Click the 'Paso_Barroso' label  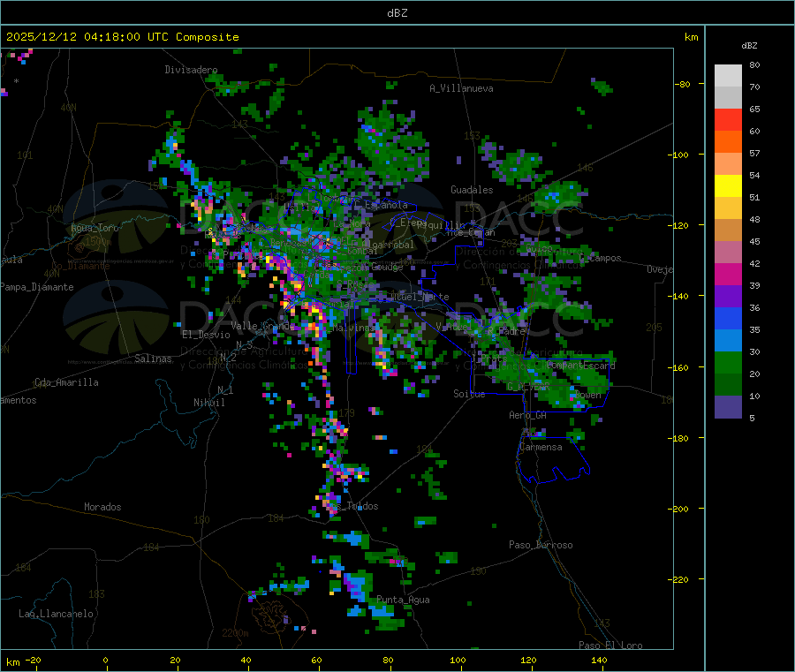(x=541, y=545)
